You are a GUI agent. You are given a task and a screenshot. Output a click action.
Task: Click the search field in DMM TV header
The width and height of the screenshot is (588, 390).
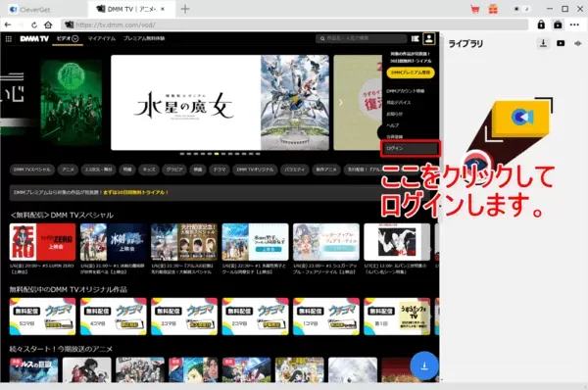[362, 38]
